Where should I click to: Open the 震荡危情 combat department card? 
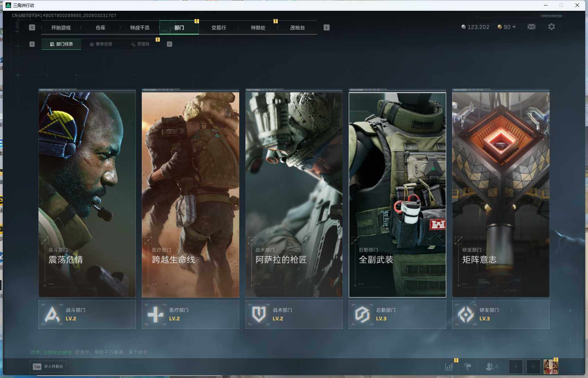pyautogui.click(x=87, y=194)
